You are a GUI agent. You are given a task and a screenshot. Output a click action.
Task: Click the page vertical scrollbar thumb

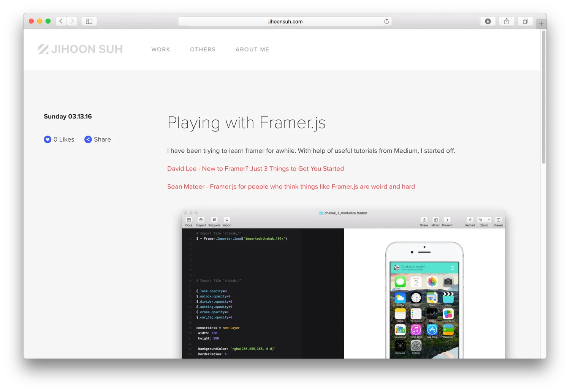pyautogui.click(x=544, y=97)
